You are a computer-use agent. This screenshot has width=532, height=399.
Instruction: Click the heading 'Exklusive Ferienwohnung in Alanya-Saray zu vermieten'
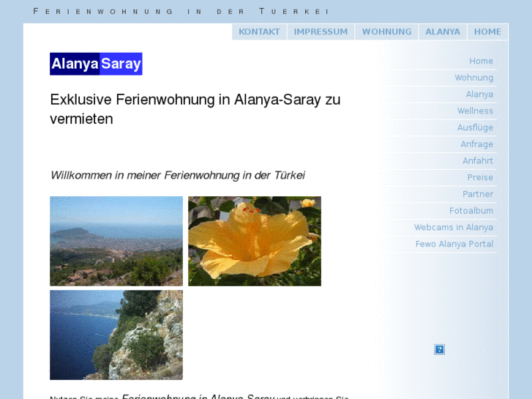[x=195, y=109]
